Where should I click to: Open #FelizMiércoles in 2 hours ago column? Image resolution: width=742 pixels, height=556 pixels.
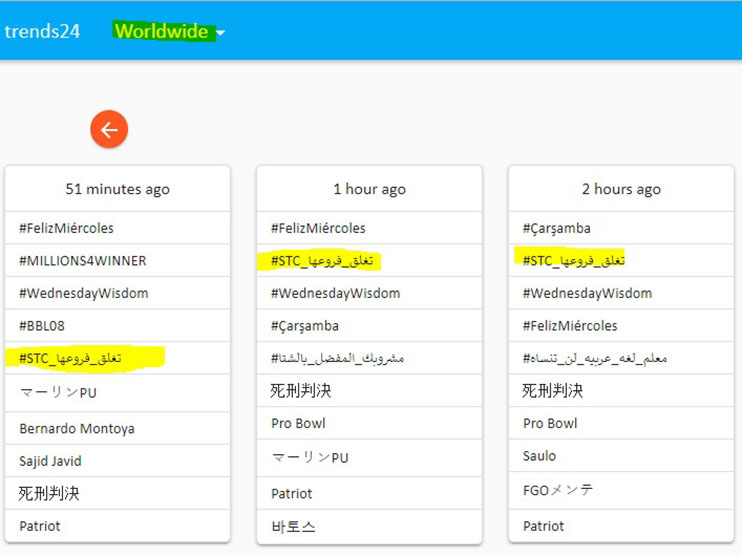[x=570, y=326]
